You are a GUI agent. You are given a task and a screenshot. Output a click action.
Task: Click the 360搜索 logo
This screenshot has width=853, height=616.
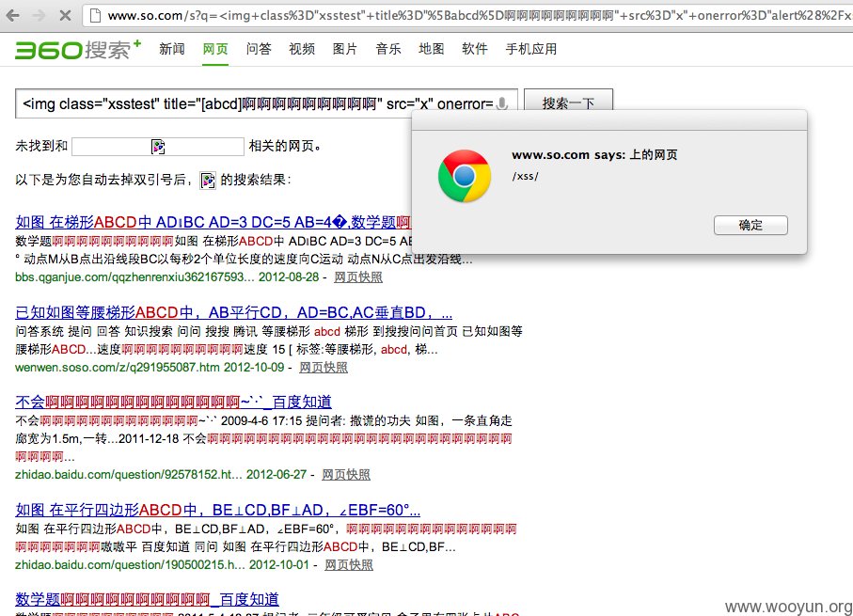(78, 50)
